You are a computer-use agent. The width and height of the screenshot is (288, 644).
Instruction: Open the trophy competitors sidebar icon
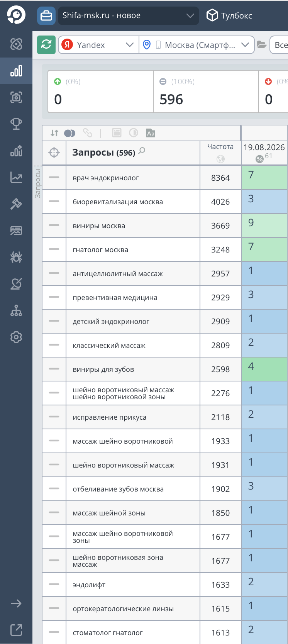[x=16, y=124]
